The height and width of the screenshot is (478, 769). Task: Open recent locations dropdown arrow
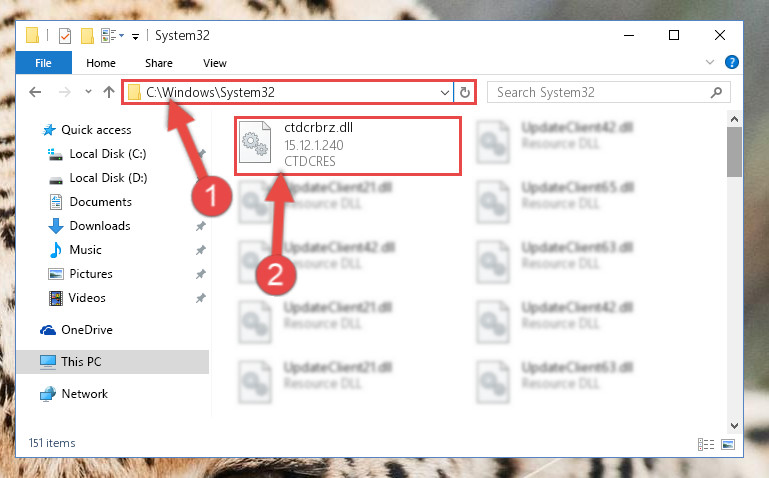(x=88, y=92)
